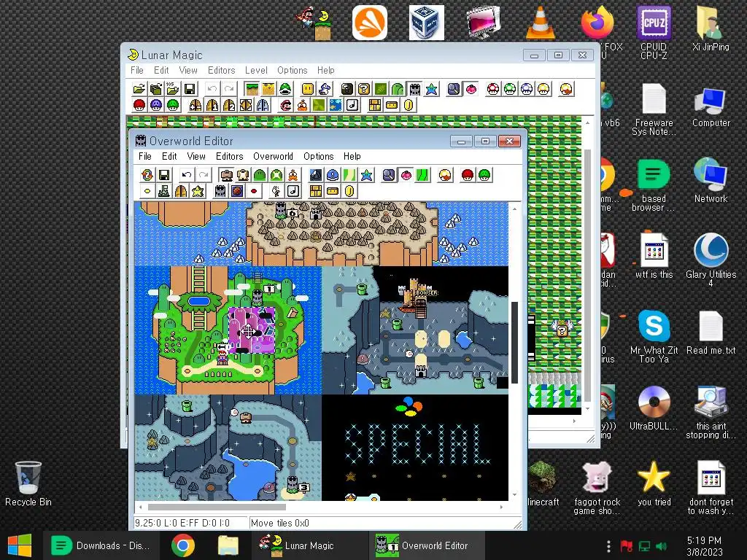Viewport: 747px width, 560px height.
Task: Click the Overworld Editor vertical scrollbar up arrow
Action: 514,208
